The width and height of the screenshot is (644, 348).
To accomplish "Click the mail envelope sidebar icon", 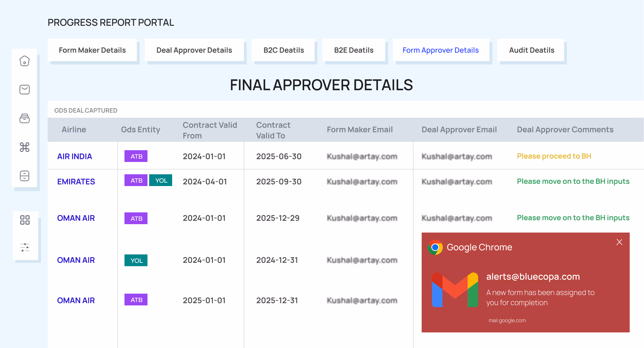I will pos(25,90).
